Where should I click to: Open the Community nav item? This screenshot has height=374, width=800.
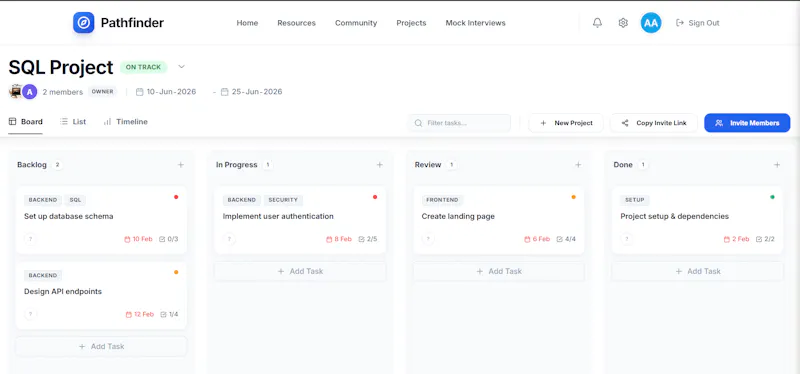pos(356,23)
